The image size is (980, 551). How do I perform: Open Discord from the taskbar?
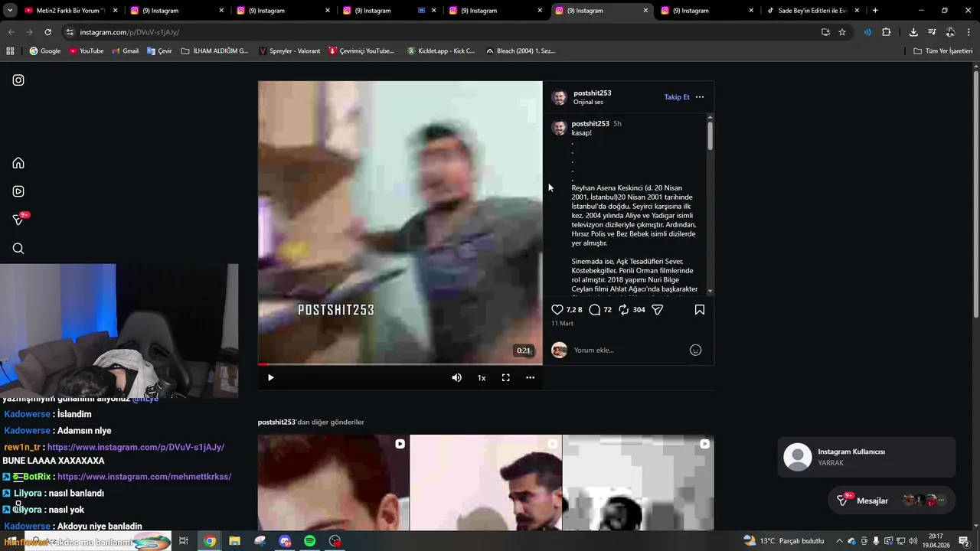[x=284, y=541]
